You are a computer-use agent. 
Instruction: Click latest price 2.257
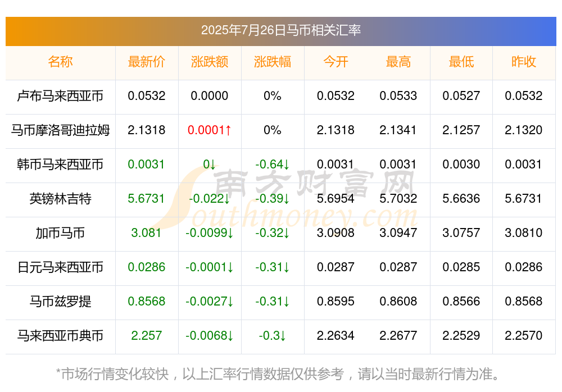tap(146, 335)
